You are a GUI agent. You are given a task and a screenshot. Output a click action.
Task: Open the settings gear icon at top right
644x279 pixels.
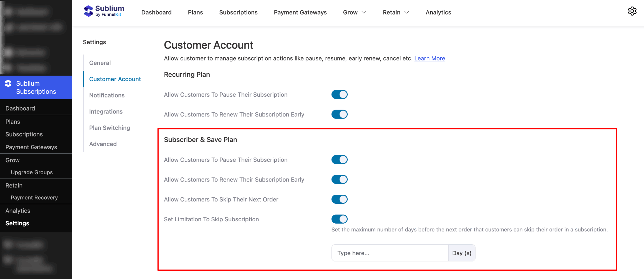tap(632, 11)
